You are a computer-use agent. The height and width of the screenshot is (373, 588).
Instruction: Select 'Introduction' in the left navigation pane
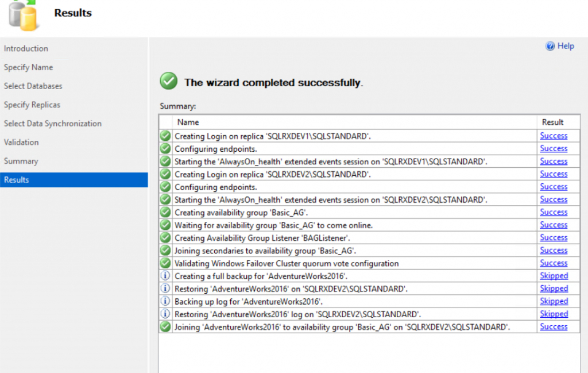[25, 48]
